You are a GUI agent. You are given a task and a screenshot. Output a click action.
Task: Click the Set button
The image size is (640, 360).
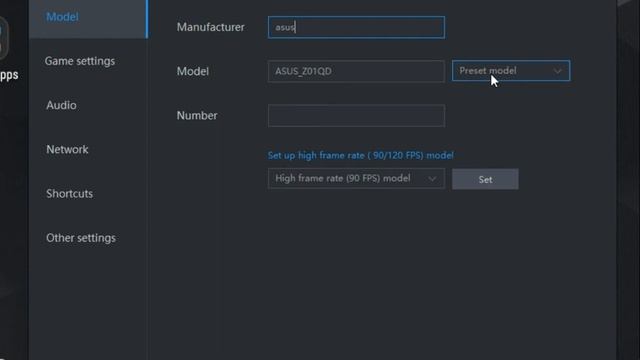pos(485,179)
